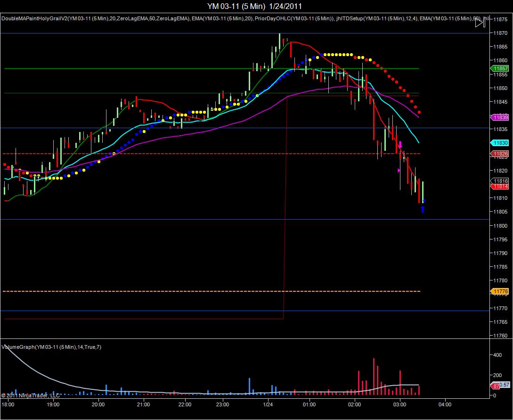Click the green 11857 price marker
Screen dimensions: 513x420
coord(500,68)
